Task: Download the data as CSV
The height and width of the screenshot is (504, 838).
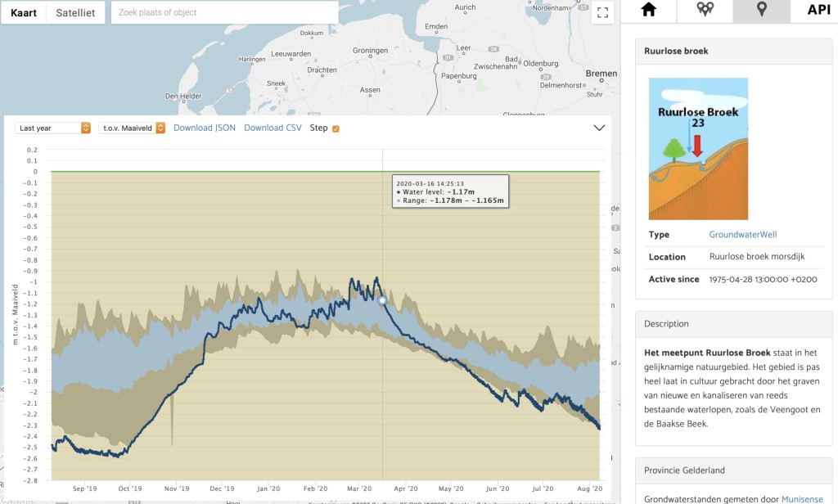Action: [273, 128]
